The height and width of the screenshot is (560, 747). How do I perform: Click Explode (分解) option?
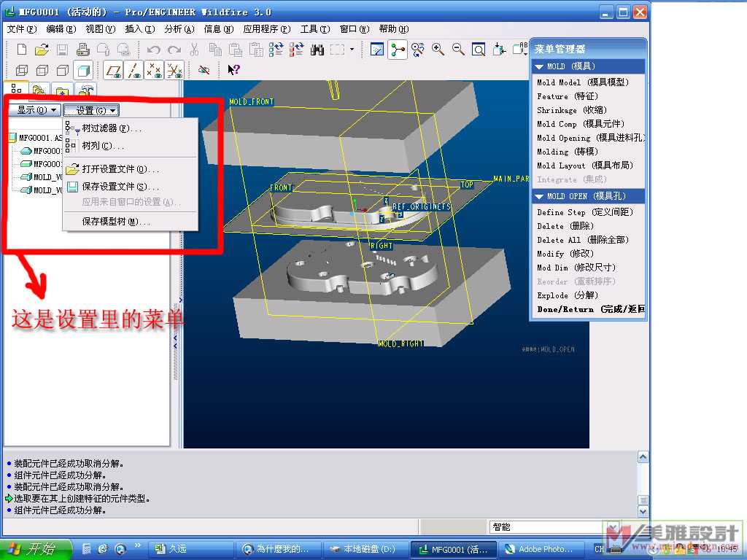(x=568, y=295)
